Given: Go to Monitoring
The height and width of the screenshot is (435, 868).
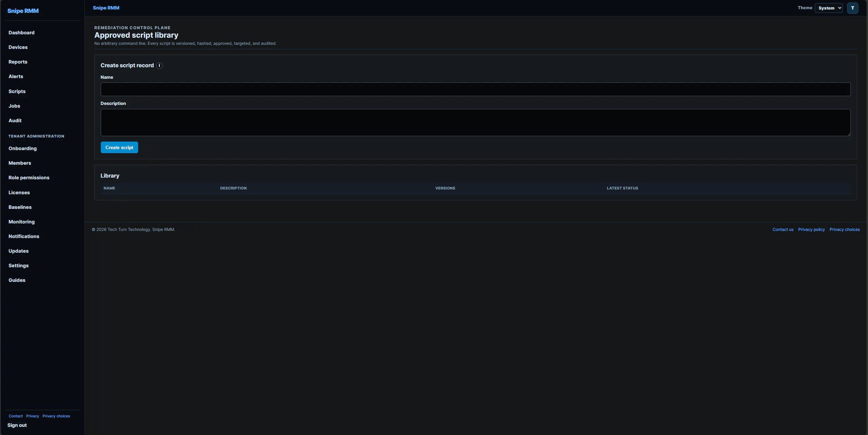Looking at the screenshot, I should 22,222.
